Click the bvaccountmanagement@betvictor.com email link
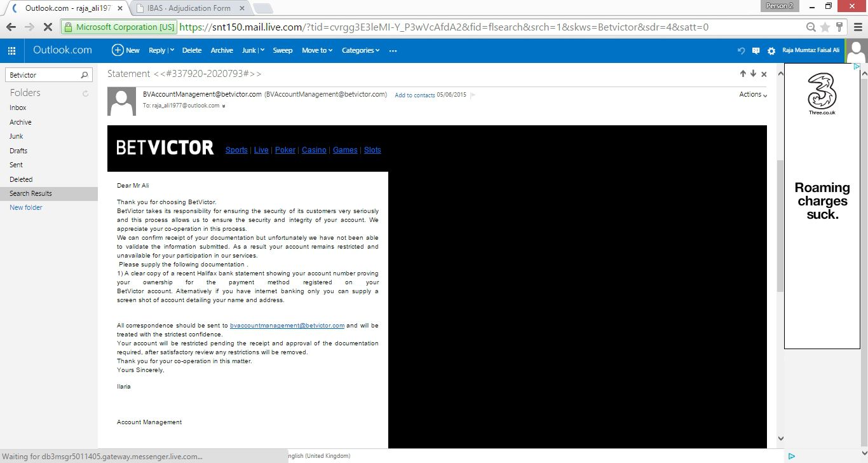Screen dimensions: 868x463 287,326
